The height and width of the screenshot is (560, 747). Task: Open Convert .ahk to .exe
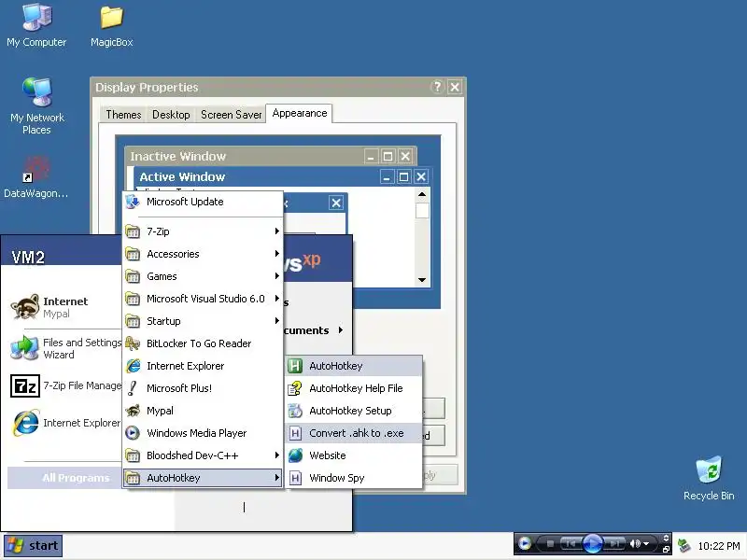click(354, 433)
